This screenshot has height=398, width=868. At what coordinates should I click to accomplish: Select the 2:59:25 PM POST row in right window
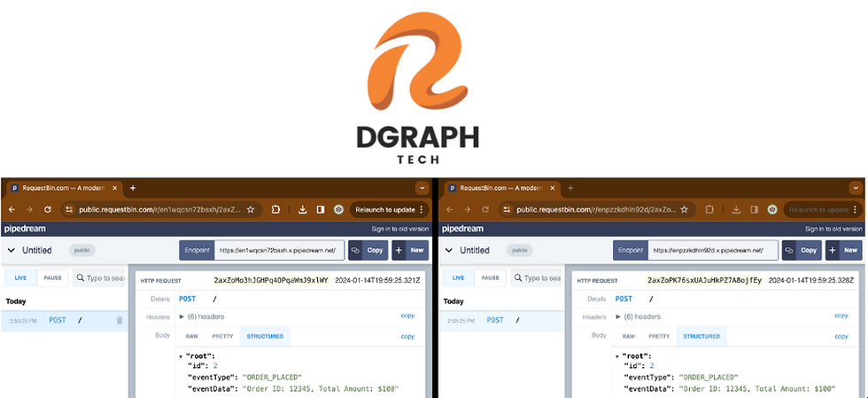(501, 320)
